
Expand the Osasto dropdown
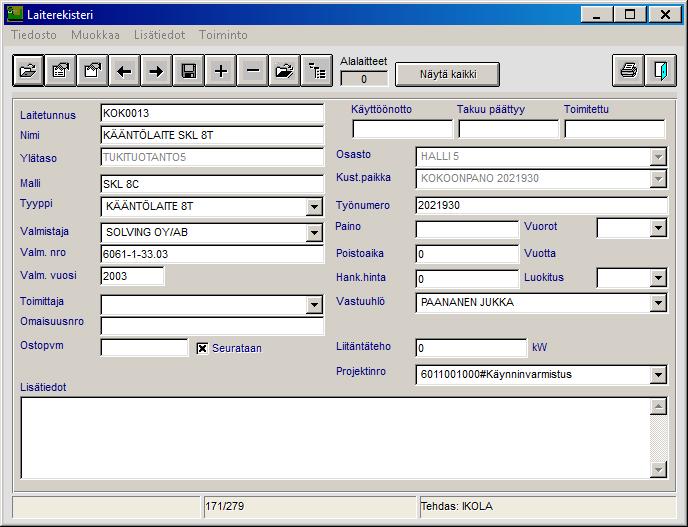(x=658, y=157)
